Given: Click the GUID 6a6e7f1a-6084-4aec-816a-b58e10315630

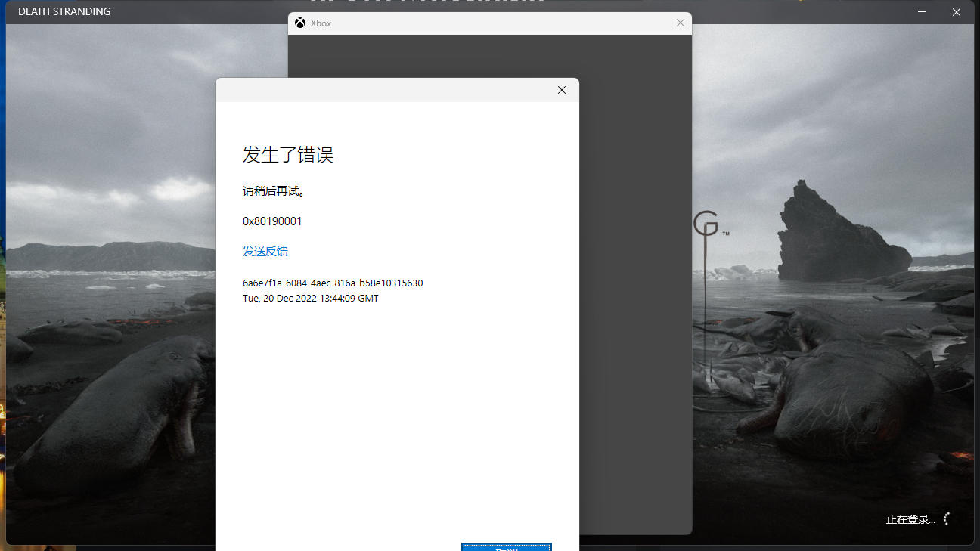Looking at the screenshot, I should pos(333,283).
